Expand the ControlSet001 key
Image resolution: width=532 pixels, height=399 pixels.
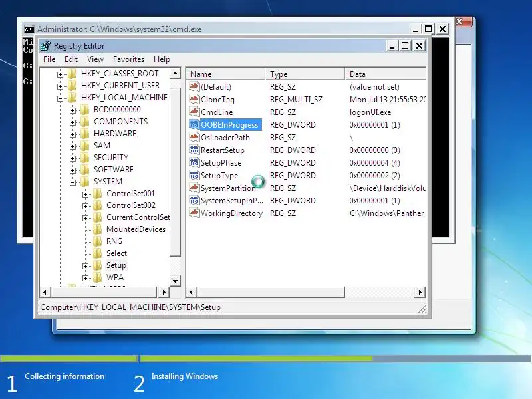pos(86,194)
